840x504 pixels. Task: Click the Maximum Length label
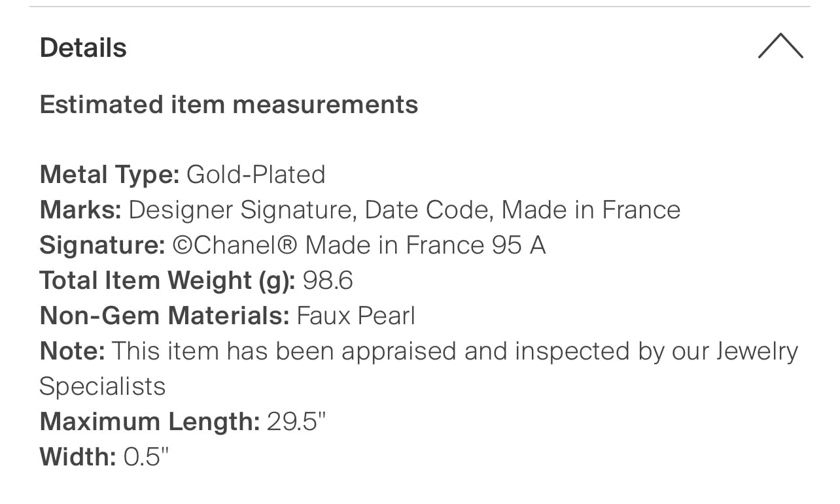[x=150, y=422]
